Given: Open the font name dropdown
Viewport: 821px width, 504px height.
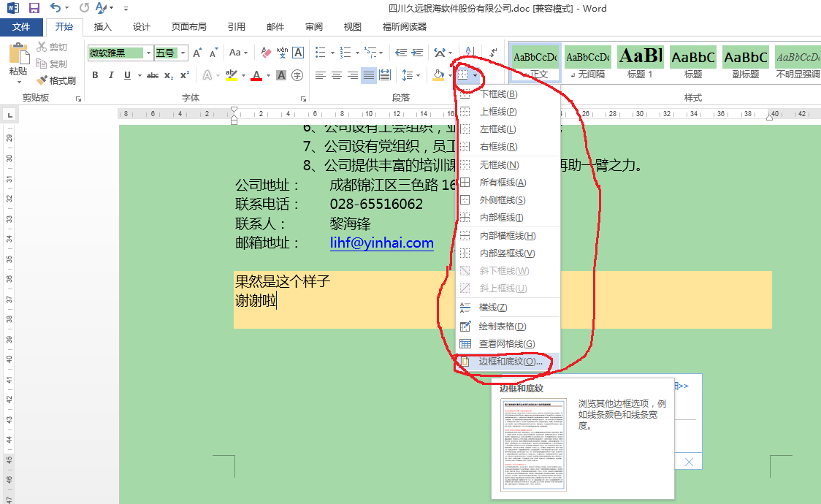Looking at the screenshot, I should pos(149,53).
